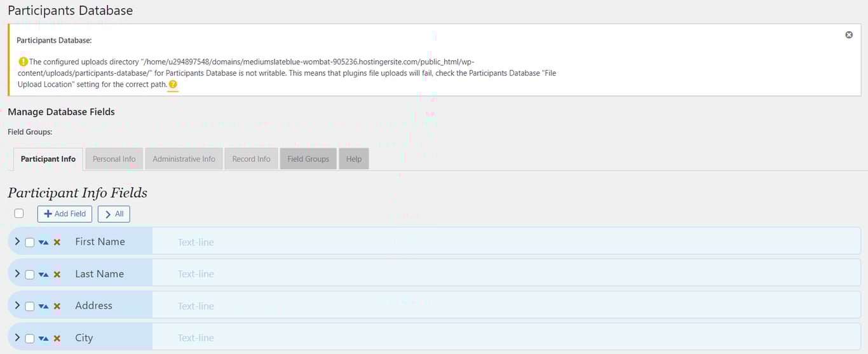Expand the City field row
This screenshot has height=354, width=868.
pos(17,337)
